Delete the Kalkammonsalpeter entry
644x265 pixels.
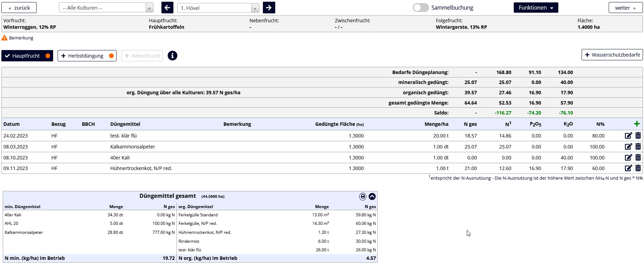tap(638, 147)
